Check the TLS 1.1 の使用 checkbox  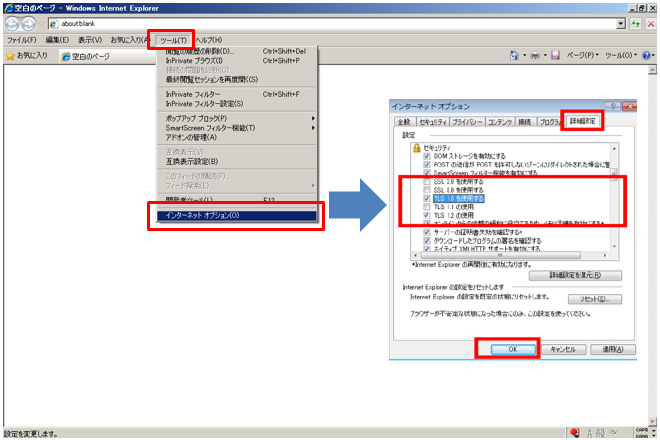[x=427, y=207]
